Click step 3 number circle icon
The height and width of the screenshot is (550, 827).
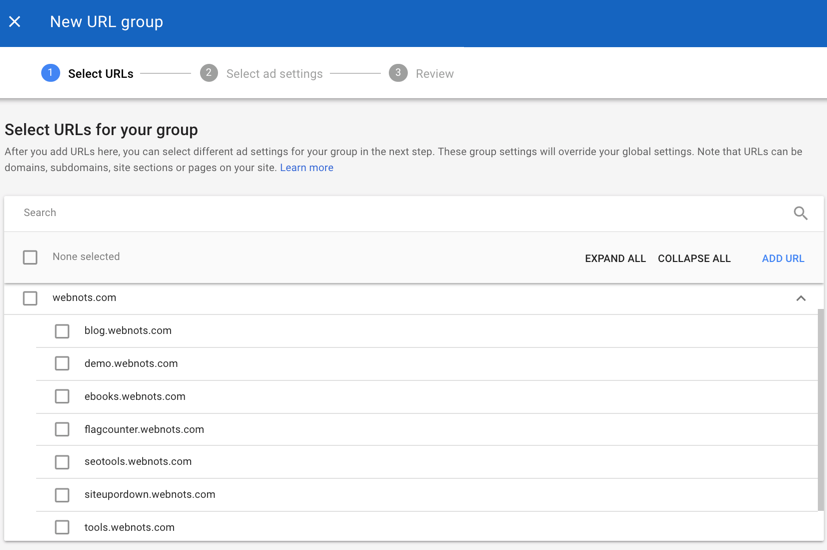[398, 73]
